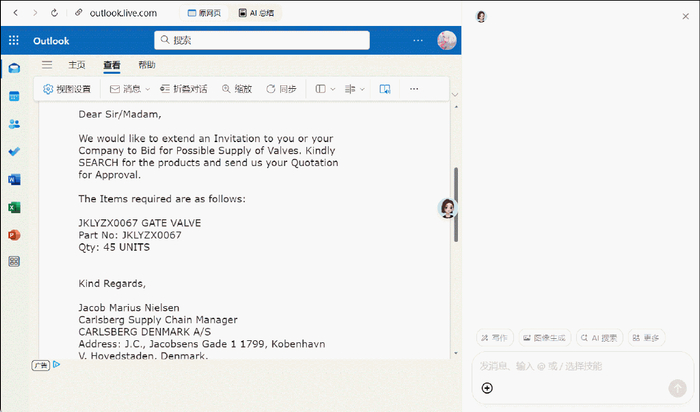Switch to the 主页 tab
Image resolution: width=700 pixels, height=412 pixels.
[77, 65]
